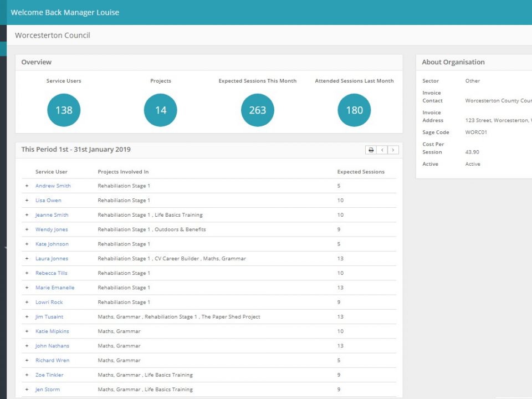Expand the Zoe Tinkler row
532x399 pixels.
pyautogui.click(x=27, y=375)
